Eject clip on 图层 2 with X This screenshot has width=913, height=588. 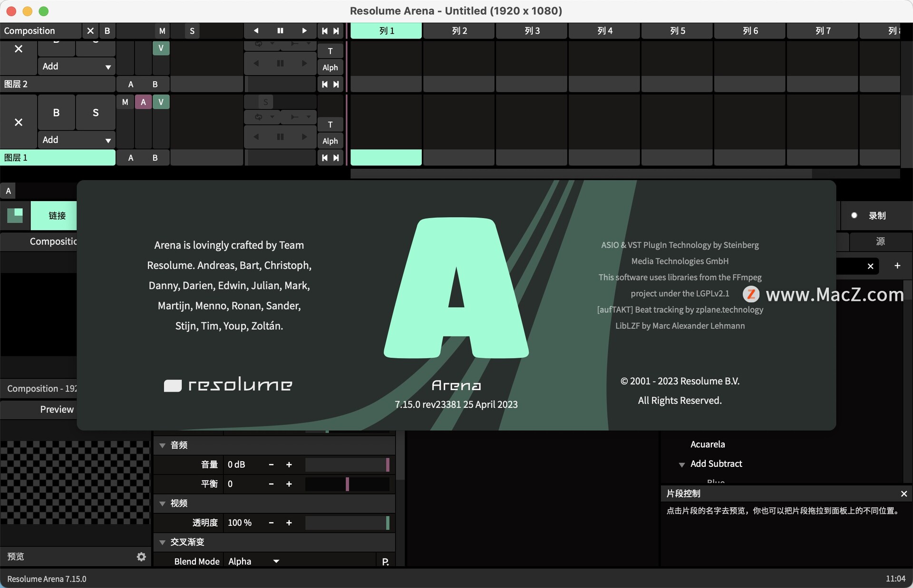click(x=19, y=49)
